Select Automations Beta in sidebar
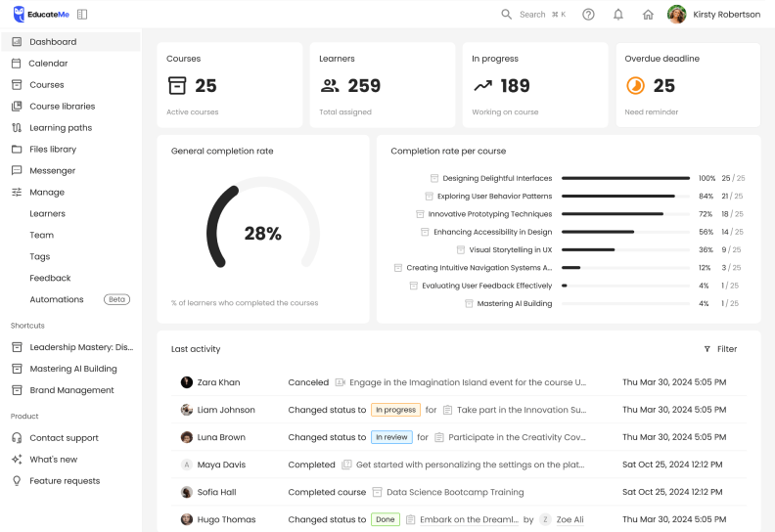 (x=57, y=299)
